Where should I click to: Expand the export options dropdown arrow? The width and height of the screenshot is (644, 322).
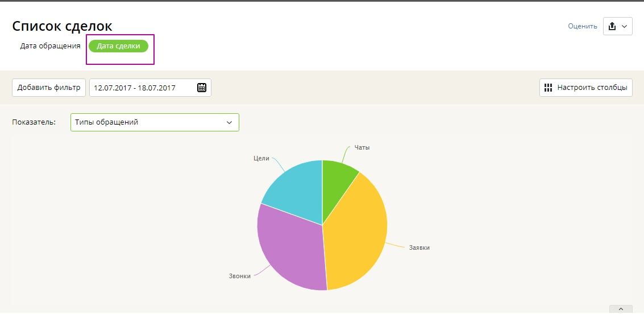[625, 26]
